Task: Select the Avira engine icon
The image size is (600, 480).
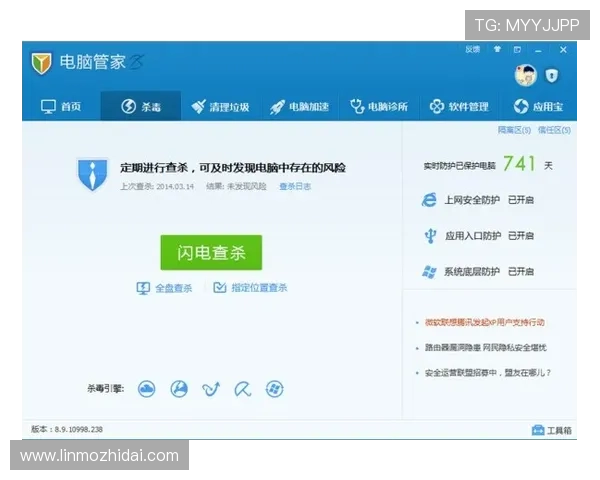Action: 243,389
